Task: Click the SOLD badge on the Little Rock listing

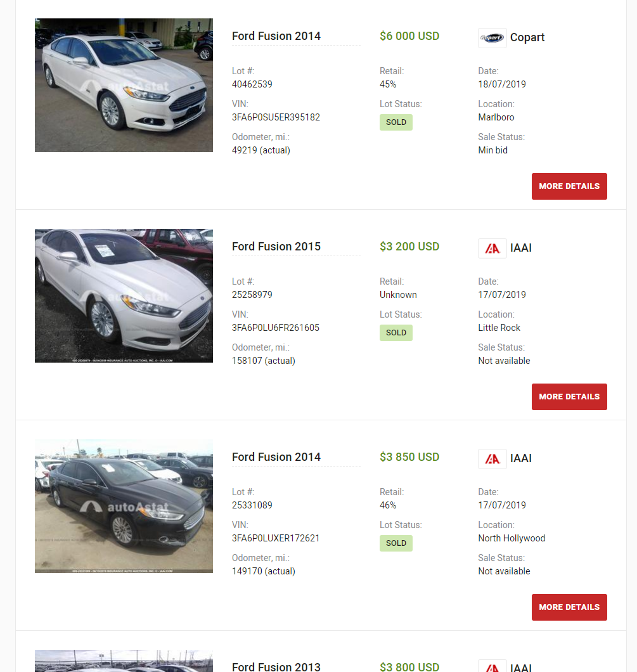Action: coord(396,333)
